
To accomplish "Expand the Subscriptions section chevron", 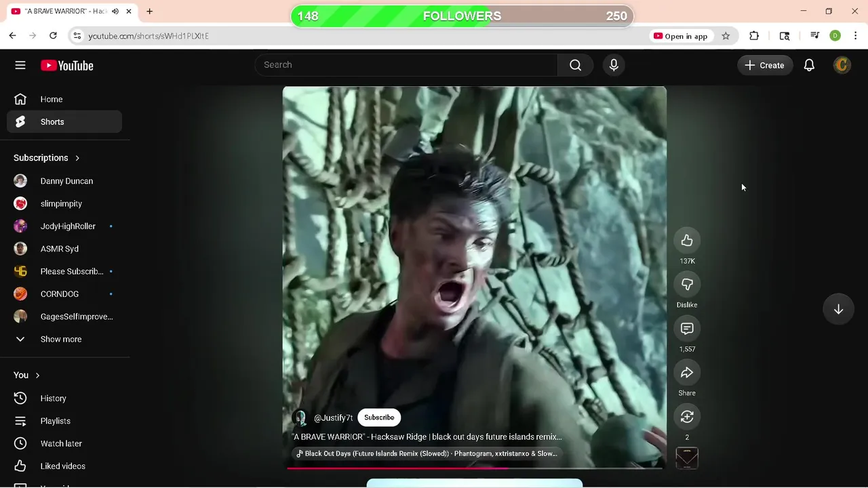I will tap(77, 158).
